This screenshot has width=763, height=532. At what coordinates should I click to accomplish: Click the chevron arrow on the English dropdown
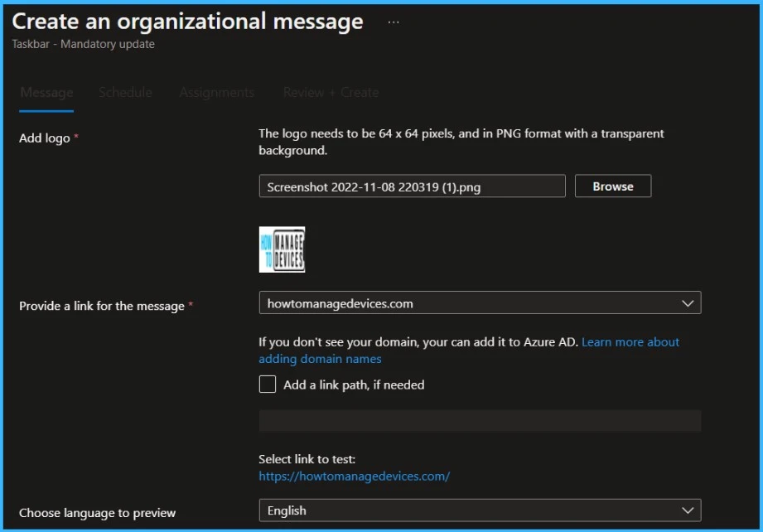(x=687, y=510)
